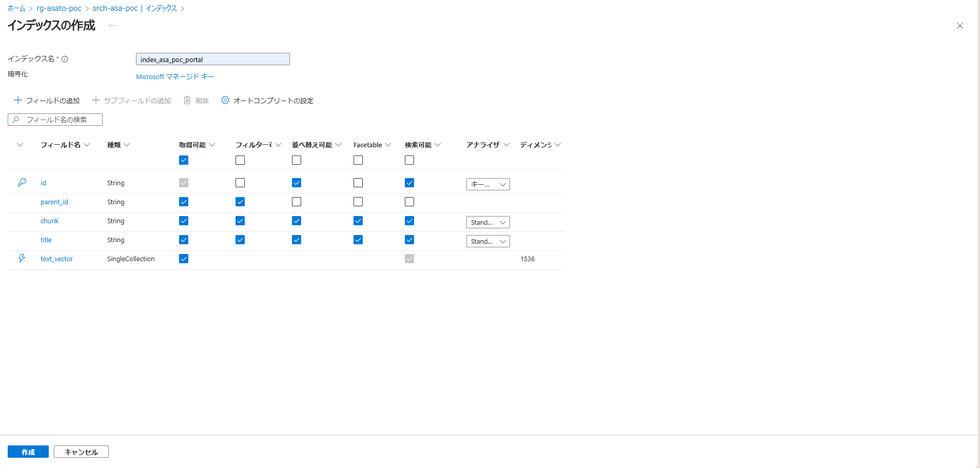Uncheck 検索可能 for the title field
This screenshot has height=468, width=980.
coord(409,240)
